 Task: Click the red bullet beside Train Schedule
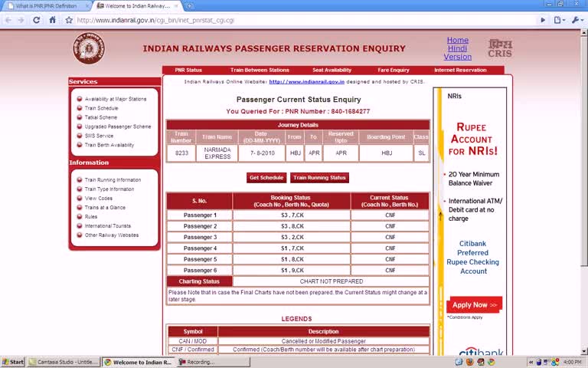click(x=79, y=108)
